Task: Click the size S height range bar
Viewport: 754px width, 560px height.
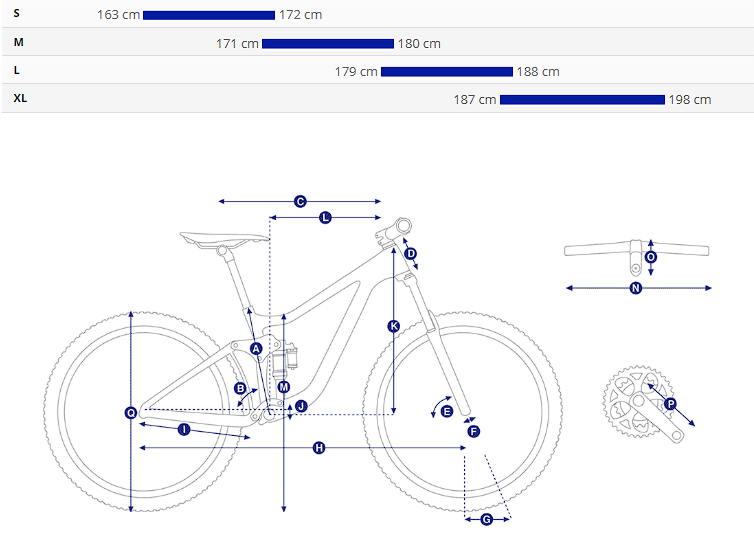Action: 209,15
